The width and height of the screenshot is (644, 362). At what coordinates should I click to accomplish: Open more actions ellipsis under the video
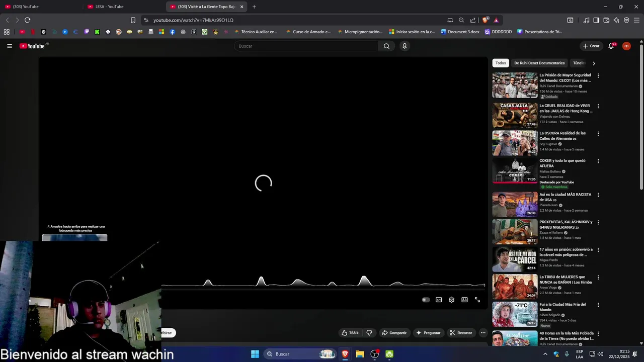click(x=483, y=333)
